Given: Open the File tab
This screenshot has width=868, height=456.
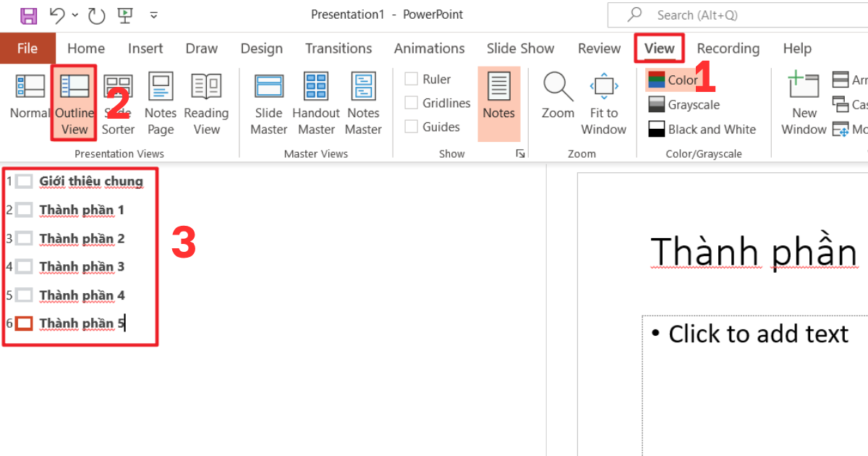Looking at the screenshot, I should pos(27,48).
